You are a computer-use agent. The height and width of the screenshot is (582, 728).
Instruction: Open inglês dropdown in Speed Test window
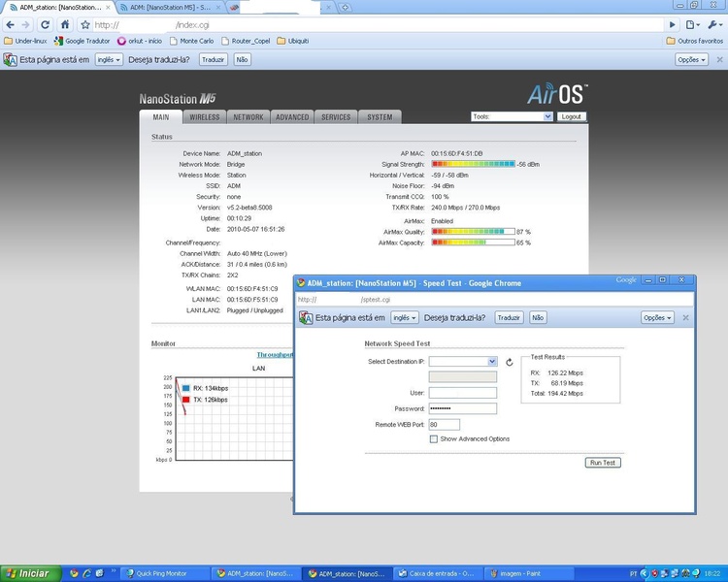405,317
